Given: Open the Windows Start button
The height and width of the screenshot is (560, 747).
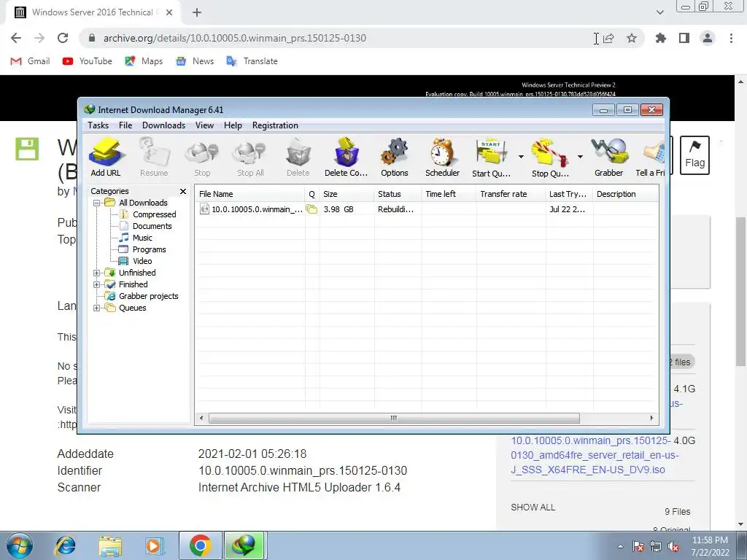Looking at the screenshot, I should click(x=20, y=545).
